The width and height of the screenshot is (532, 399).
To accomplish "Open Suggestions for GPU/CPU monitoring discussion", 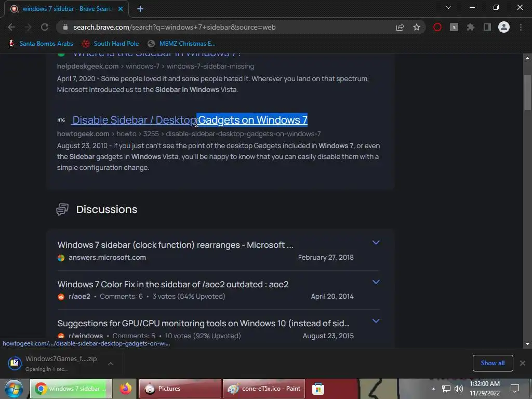I will click(204, 323).
